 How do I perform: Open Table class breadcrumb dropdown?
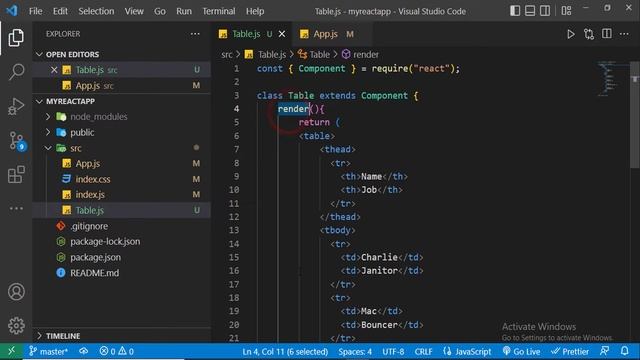313,54
